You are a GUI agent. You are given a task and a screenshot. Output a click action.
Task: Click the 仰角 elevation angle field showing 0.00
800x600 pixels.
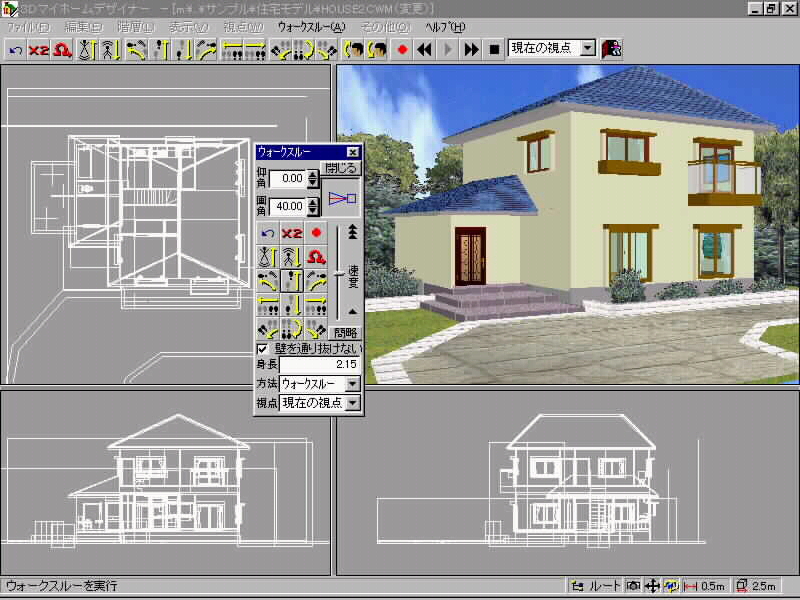[x=287, y=179]
